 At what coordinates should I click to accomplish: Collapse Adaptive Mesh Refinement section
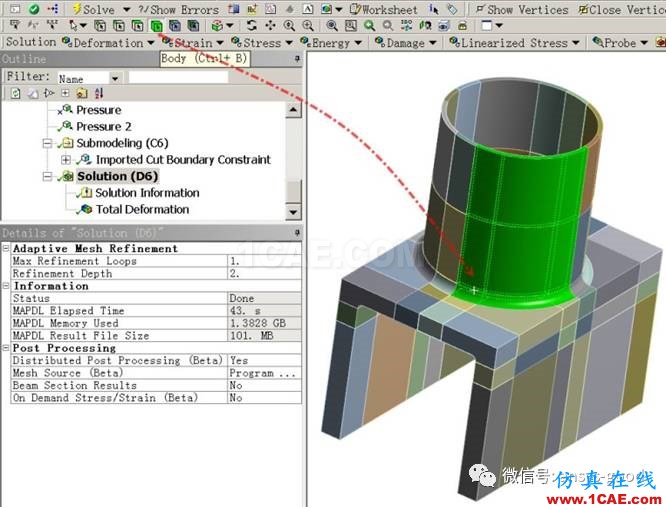tap(6, 248)
